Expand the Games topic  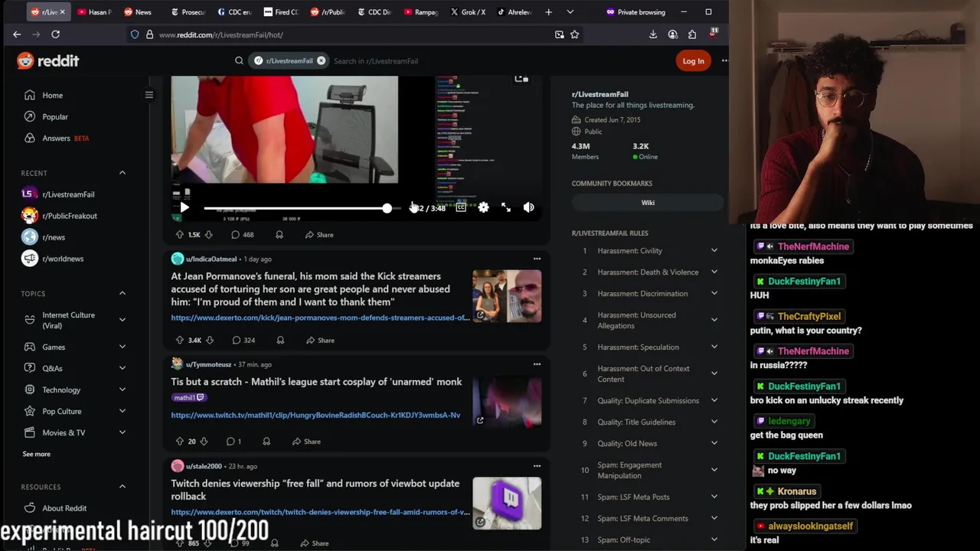[122, 347]
